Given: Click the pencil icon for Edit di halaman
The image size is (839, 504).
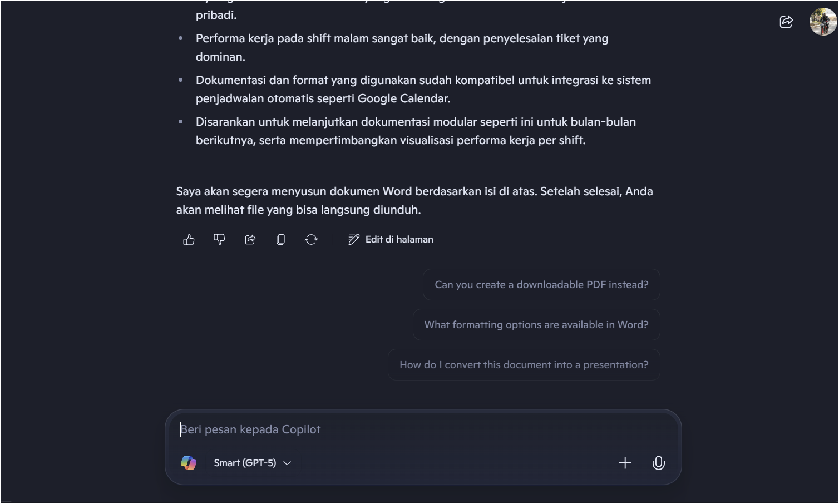Looking at the screenshot, I should [354, 240].
